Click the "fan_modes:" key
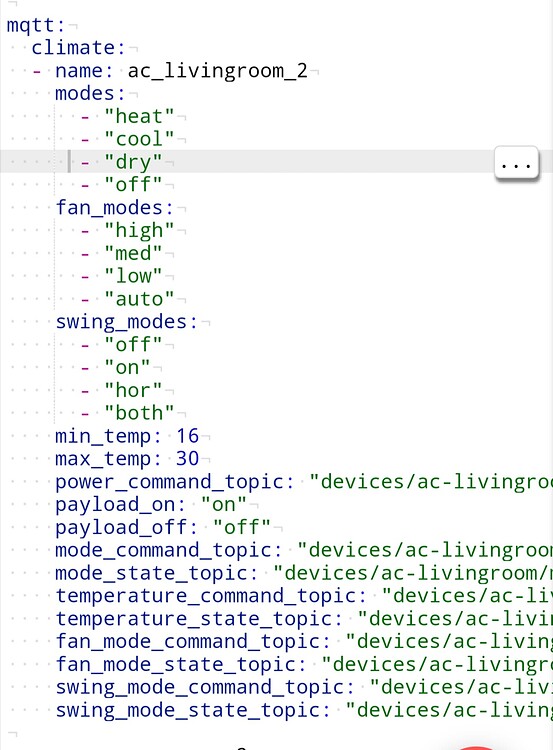The width and height of the screenshot is (553, 750). [x=114, y=208]
